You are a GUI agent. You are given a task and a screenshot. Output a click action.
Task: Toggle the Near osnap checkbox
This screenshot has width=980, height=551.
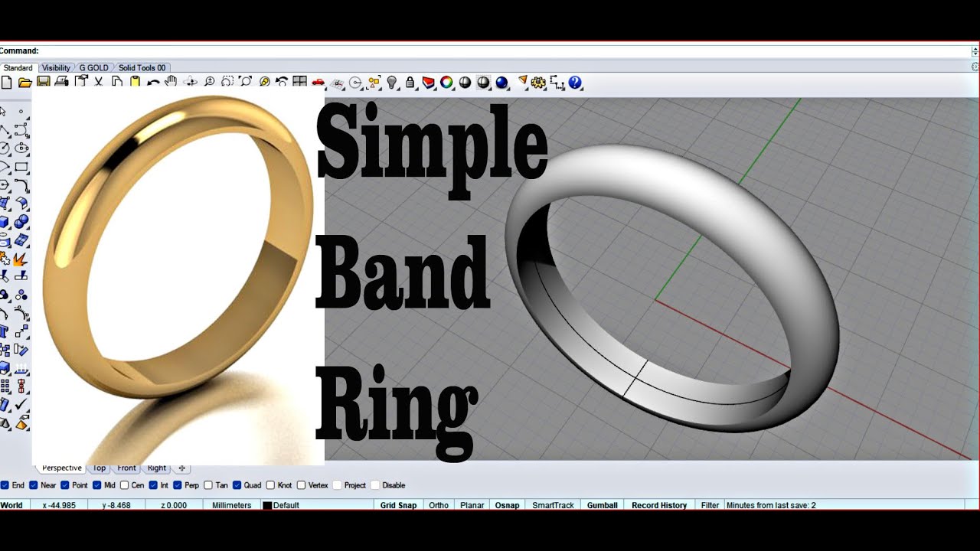click(x=34, y=485)
